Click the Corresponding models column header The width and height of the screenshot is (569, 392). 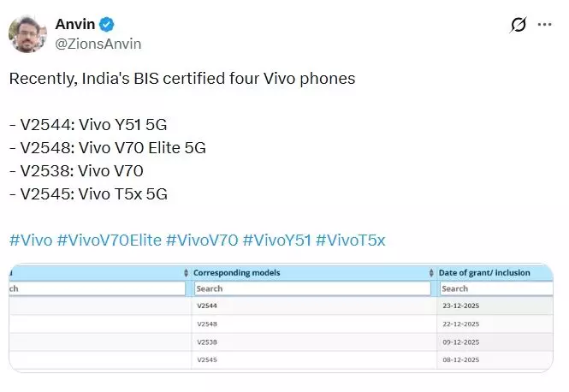click(x=237, y=273)
